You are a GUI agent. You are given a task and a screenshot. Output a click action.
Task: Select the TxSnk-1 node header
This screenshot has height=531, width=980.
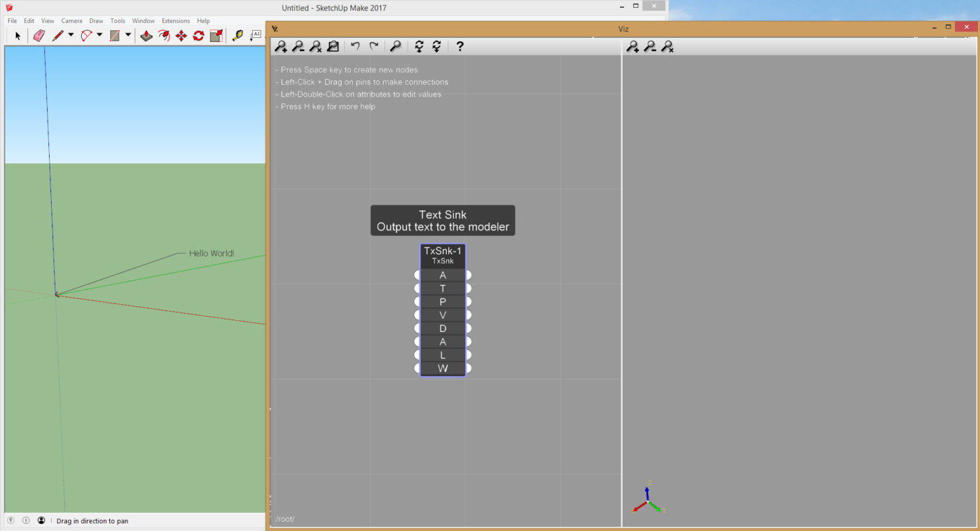click(x=442, y=250)
